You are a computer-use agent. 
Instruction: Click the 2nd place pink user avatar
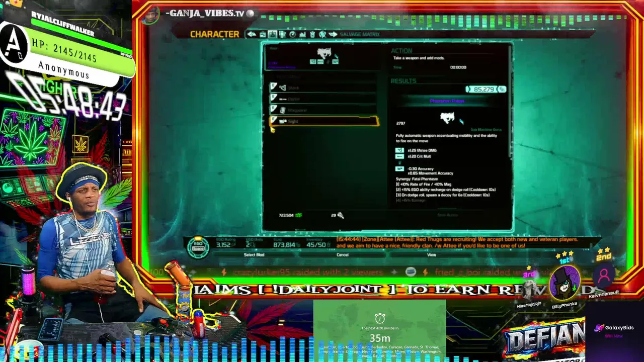pos(604,276)
